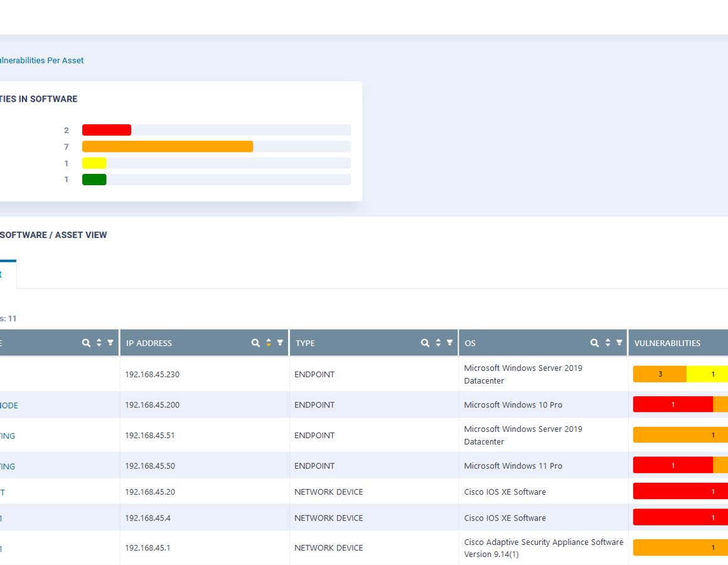
Task: Click red vulnerability segment for 192.168.45.200
Action: tap(673, 405)
